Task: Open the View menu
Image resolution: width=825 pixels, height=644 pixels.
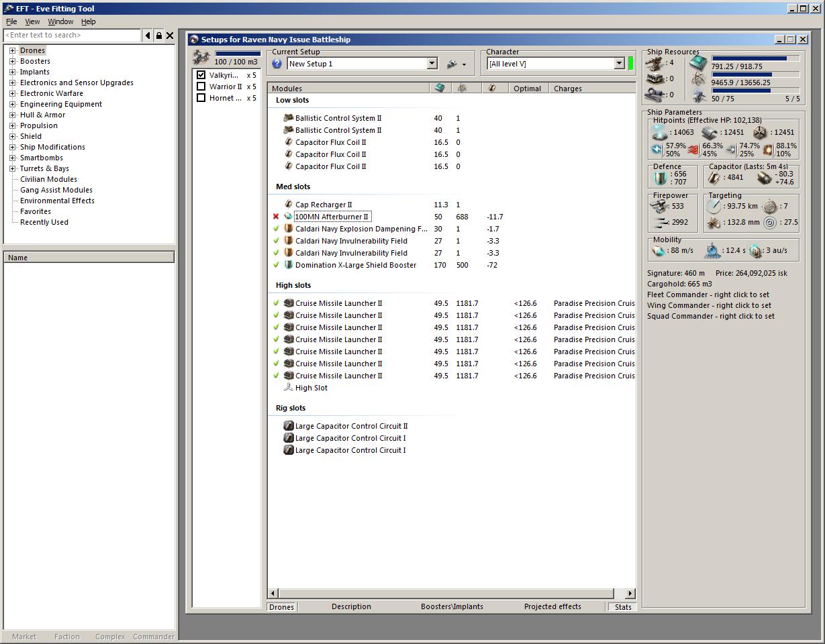Action: coord(32,21)
